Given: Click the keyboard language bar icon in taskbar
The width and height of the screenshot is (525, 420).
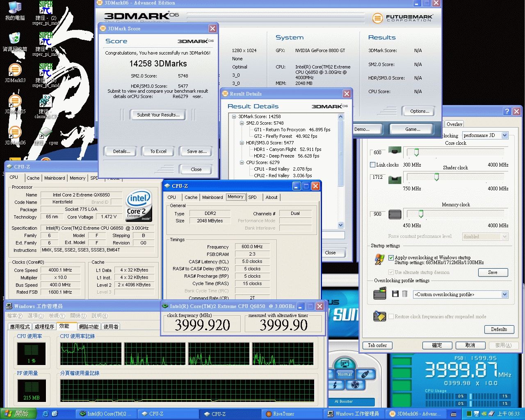Looking at the screenshot, I should tap(454, 414).
